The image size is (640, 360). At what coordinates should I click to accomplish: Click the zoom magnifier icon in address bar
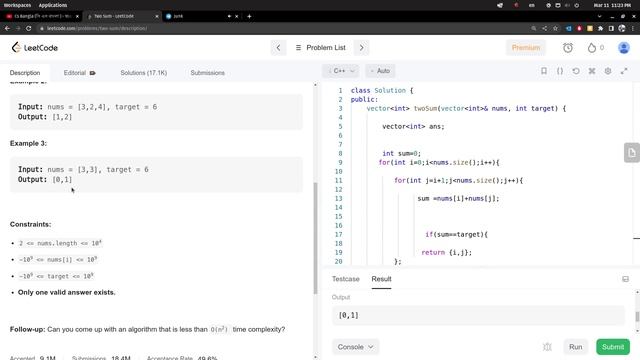click(x=533, y=28)
